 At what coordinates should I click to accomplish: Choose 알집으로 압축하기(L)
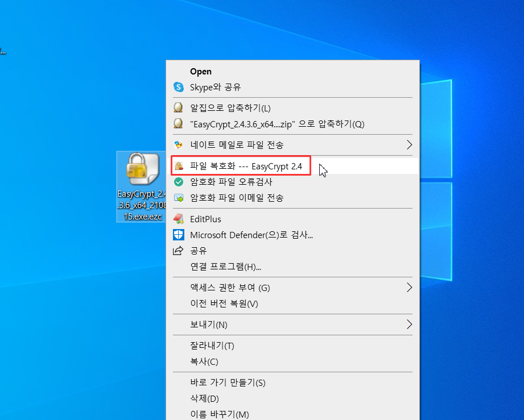pos(292,108)
